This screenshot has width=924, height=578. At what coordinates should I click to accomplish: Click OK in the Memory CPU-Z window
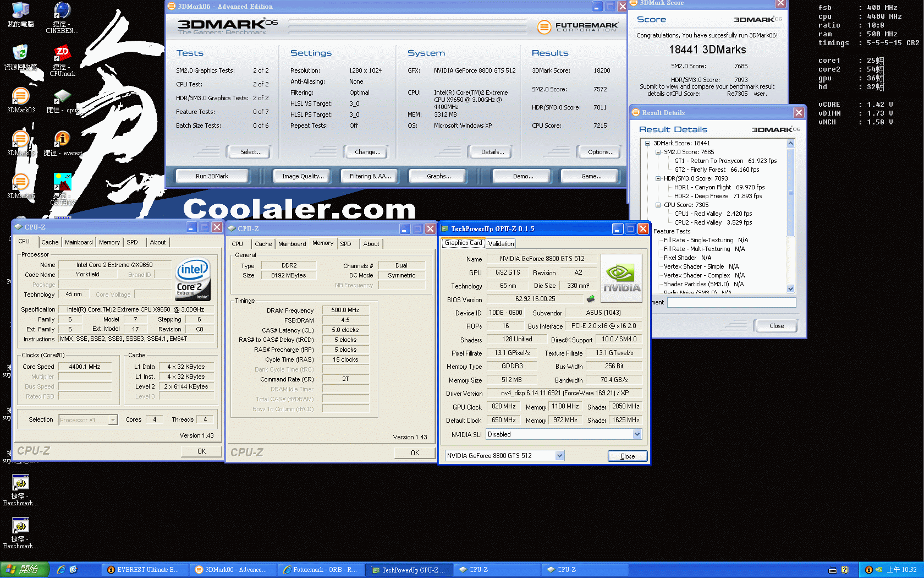[x=415, y=452]
